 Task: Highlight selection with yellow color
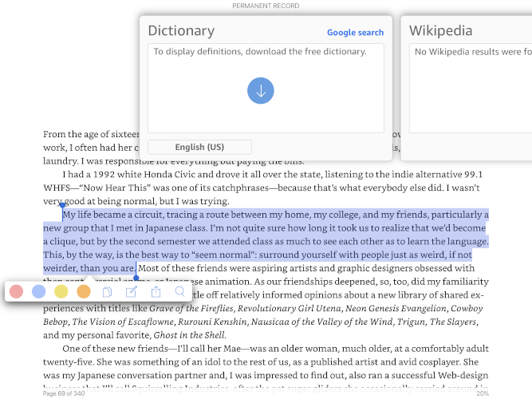click(x=61, y=291)
